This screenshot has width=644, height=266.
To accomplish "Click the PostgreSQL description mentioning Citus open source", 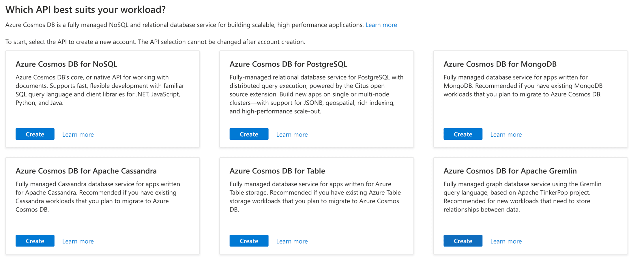I will (317, 94).
